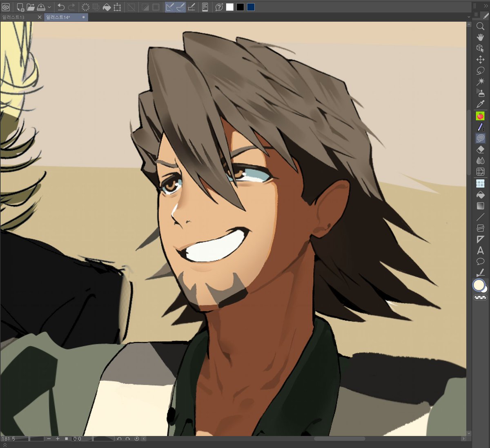This screenshot has height=448, width=490.
Task: Open the smartphone connection settings icon
Action: (205, 7)
